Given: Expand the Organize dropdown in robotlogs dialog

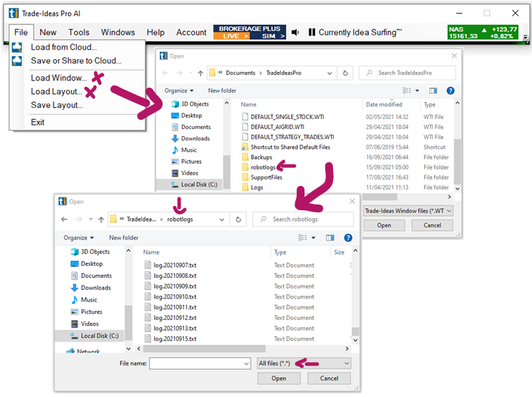Looking at the screenshot, I should [x=78, y=237].
